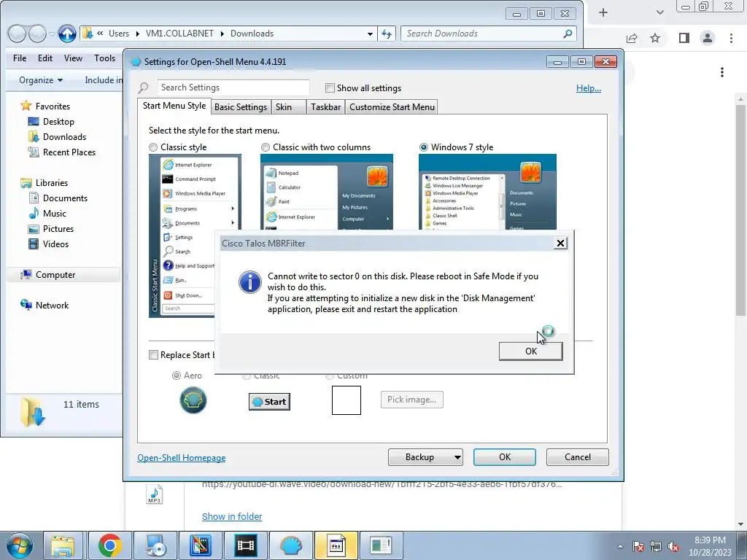Image resolution: width=747 pixels, height=560 pixels.
Task: Show hidden tray icons arrow
Action: click(620, 546)
